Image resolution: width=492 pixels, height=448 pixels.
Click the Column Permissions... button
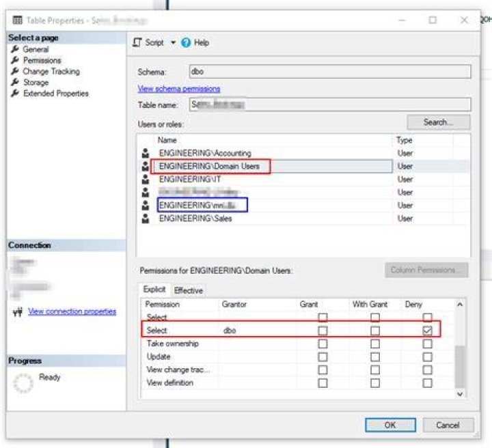coord(426,270)
